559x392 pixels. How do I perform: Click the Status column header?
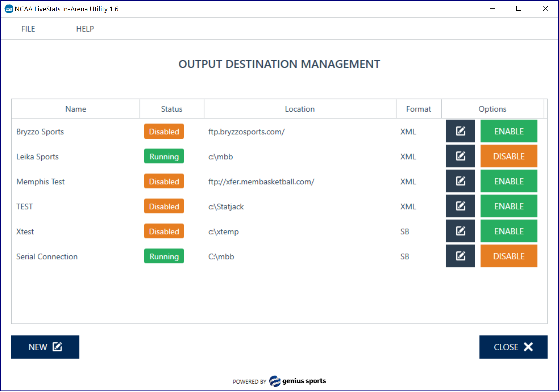pos(172,109)
